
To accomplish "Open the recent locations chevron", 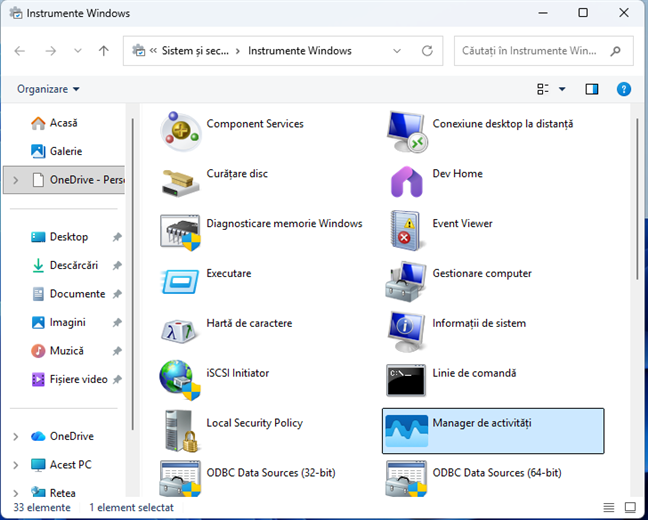I will (x=78, y=51).
